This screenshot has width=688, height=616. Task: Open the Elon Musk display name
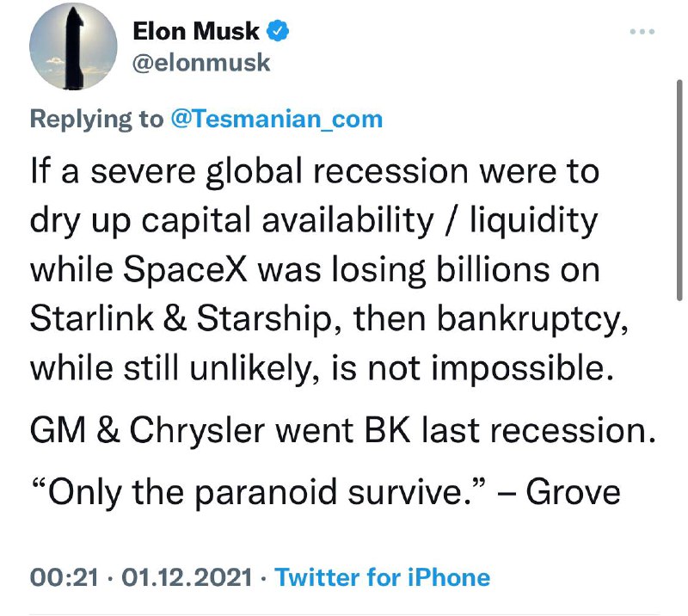196,31
